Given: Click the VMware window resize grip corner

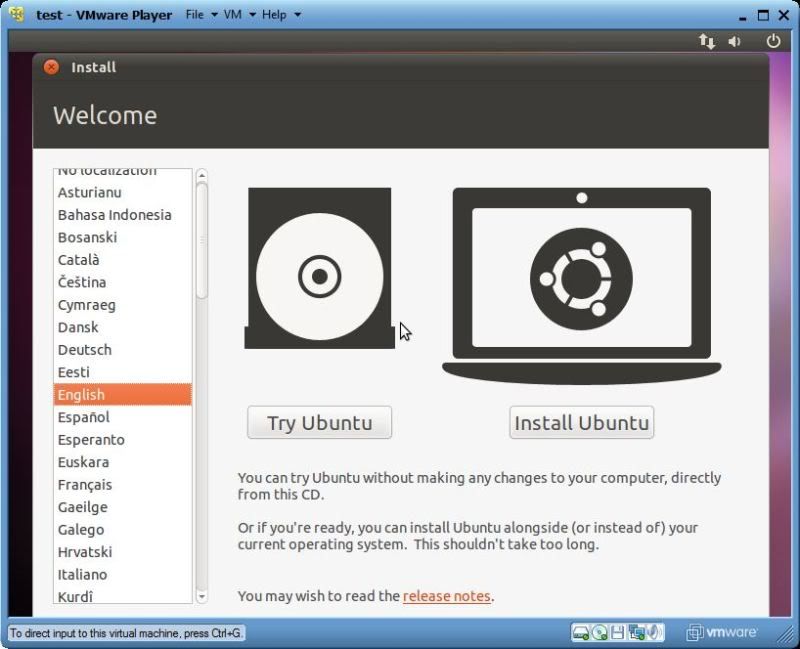Looking at the screenshot, I should pos(787,634).
